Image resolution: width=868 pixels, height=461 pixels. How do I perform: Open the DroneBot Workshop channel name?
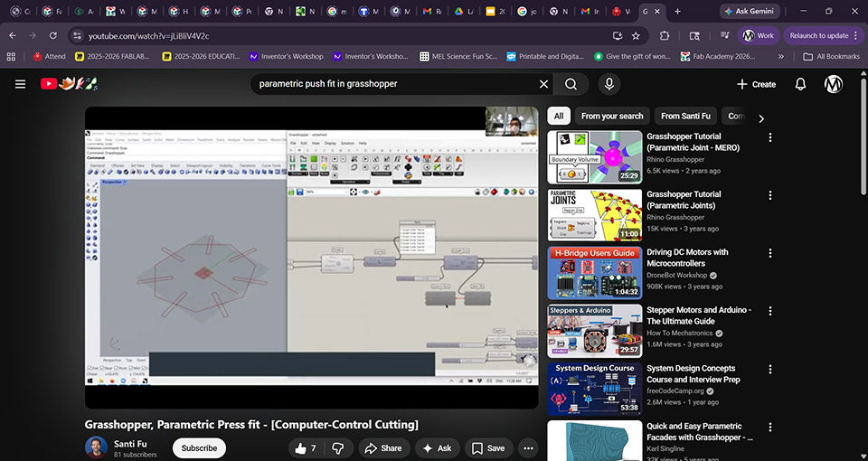677,275
